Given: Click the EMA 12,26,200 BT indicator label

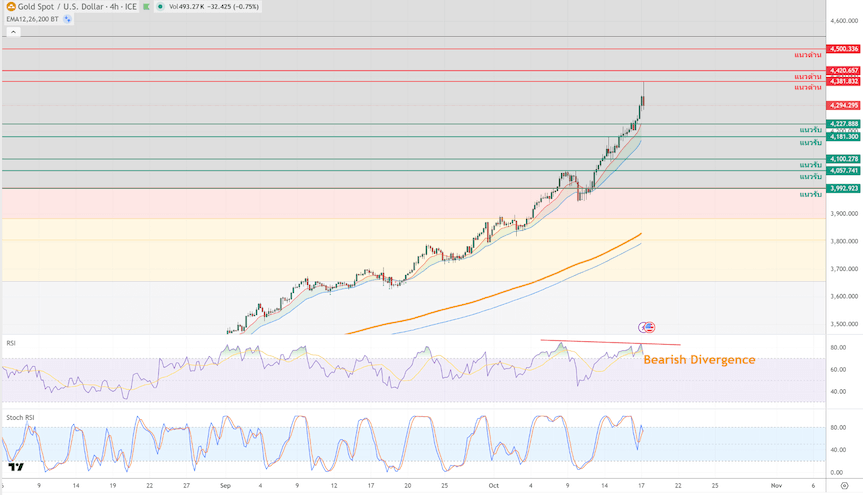Looking at the screenshot, I should (30, 18).
